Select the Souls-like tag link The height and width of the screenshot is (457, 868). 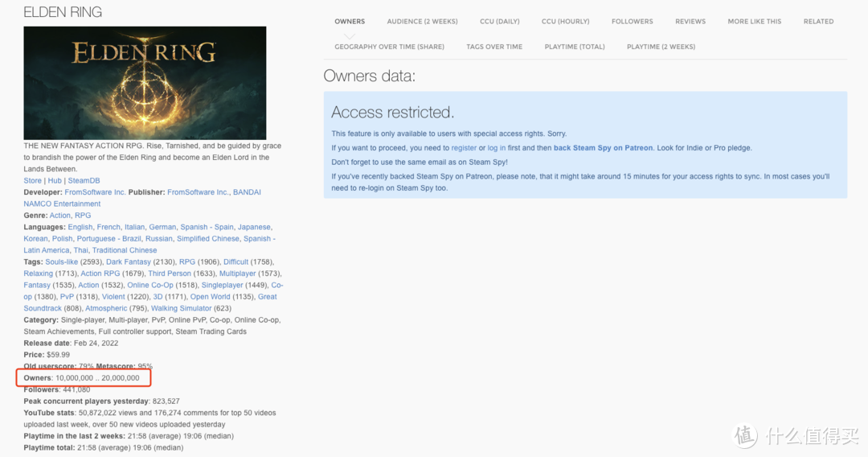63,262
